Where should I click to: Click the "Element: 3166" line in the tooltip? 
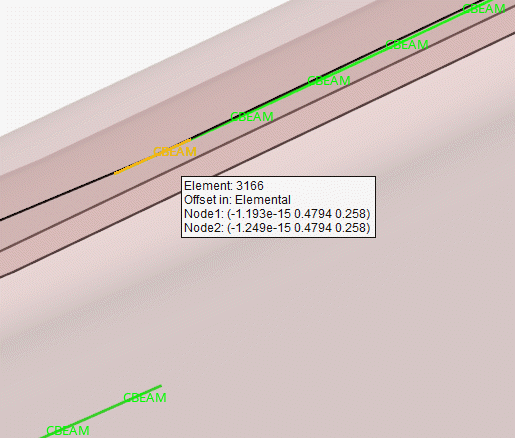[224, 186]
